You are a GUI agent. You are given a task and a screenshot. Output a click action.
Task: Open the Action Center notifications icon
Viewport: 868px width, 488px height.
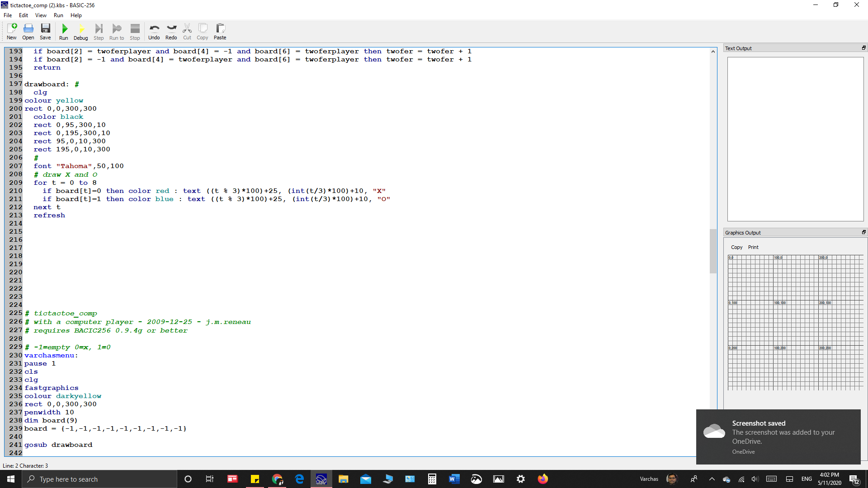[854, 479]
